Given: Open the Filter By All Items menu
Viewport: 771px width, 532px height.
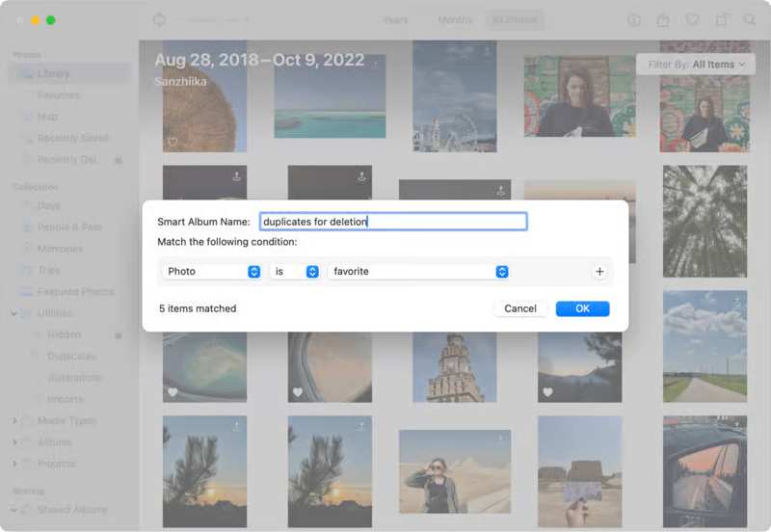Looking at the screenshot, I should 696,65.
